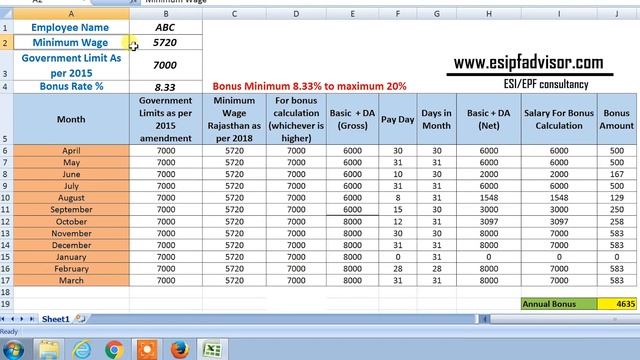
Task: Select October's Bonus Amount 258
Action: pyautogui.click(x=617, y=222)
